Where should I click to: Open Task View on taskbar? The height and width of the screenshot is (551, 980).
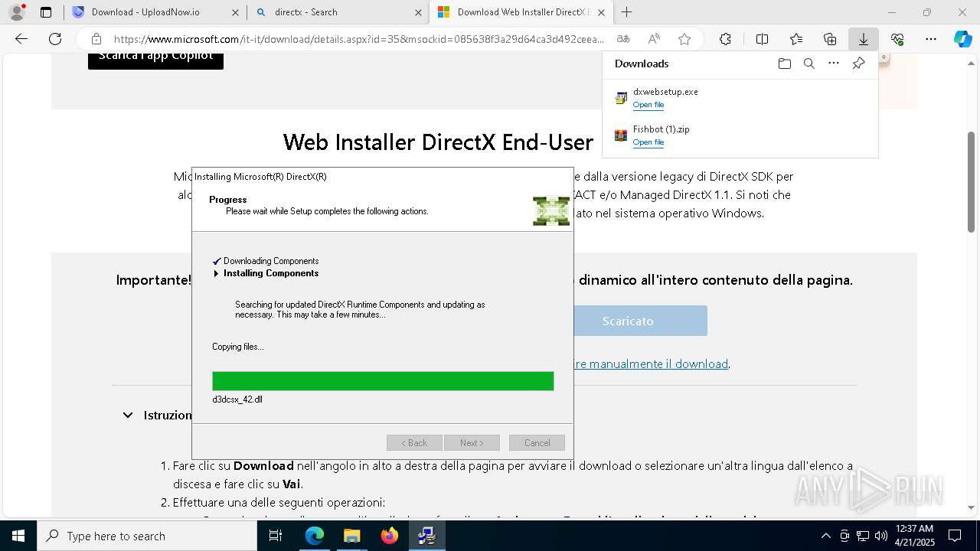click(276, 536)
